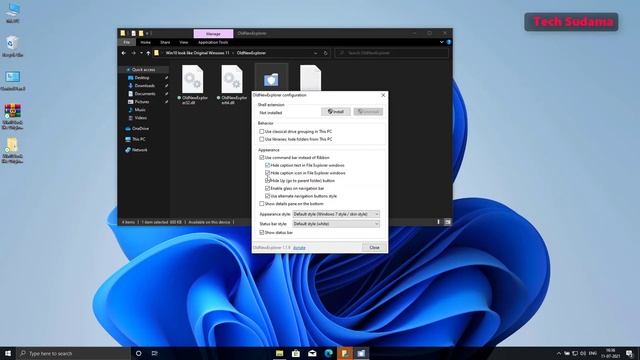The image size is (640, 360).
Task: Select the OldNewExplorer64.dll file
Action: click(x=232, y=84)
